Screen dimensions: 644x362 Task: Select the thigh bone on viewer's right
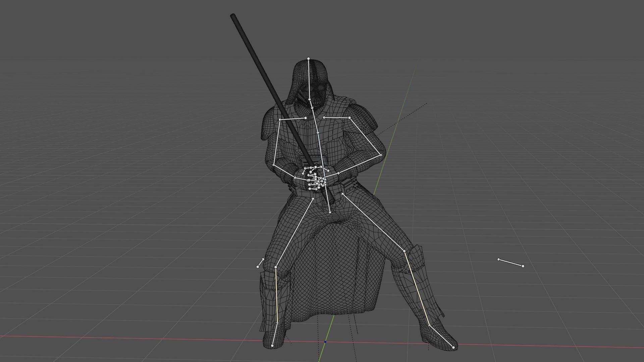tap(373, 222)
